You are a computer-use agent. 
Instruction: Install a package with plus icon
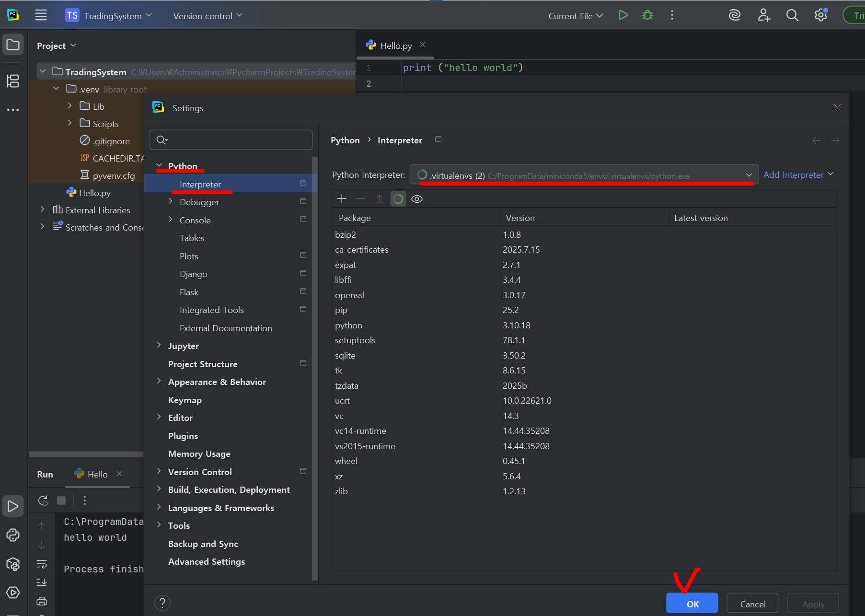[342, 198]
